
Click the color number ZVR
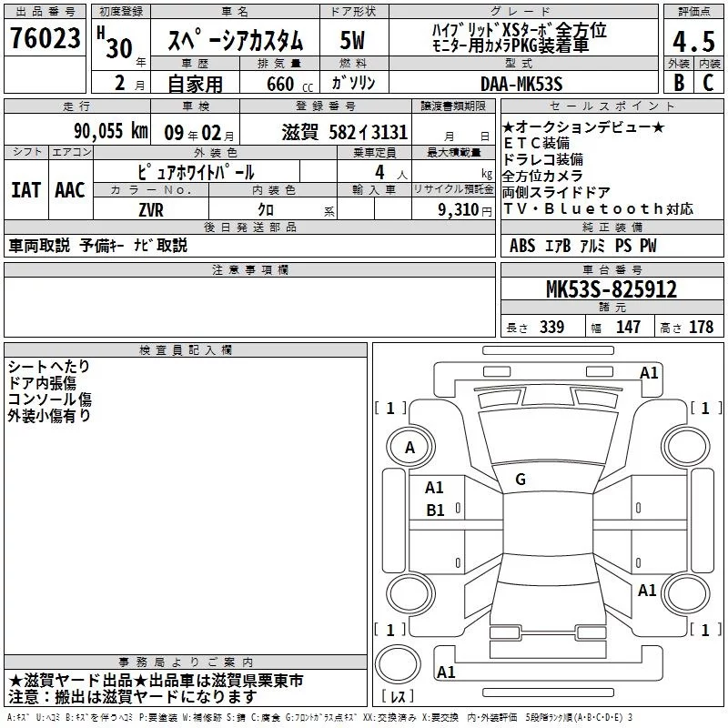(x=151, y=210)
